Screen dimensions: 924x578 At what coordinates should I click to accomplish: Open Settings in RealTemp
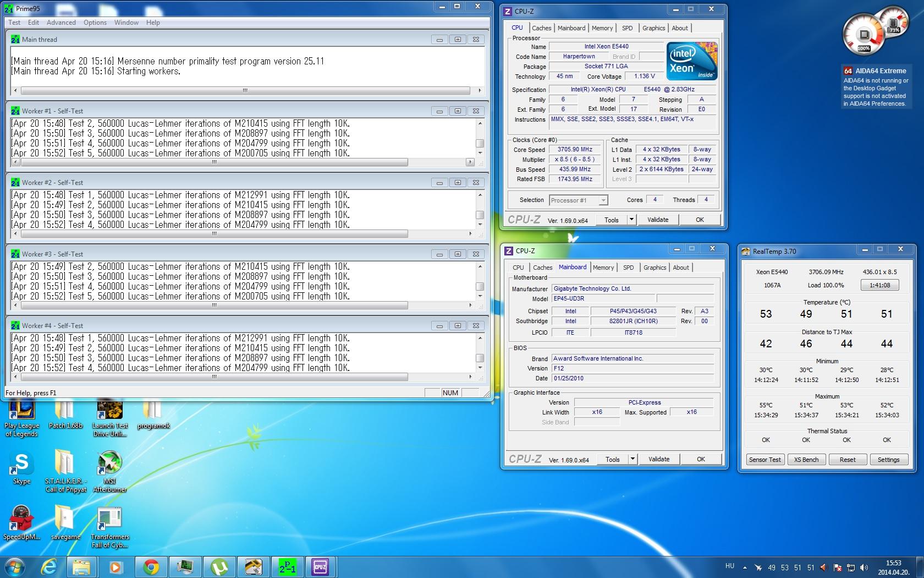pos(889,460)
